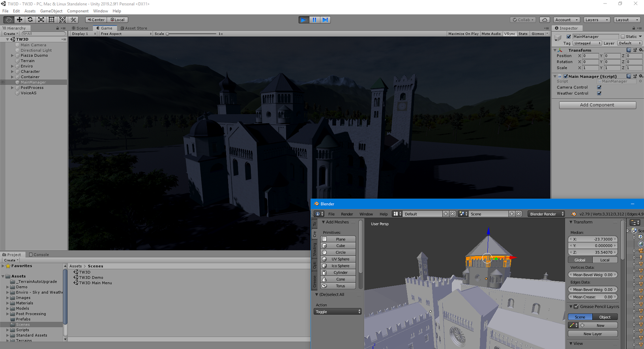This screenshot has height=349, width=644.
Task: Open the Unity Assets menu
Action: click(x=30, y=11)
